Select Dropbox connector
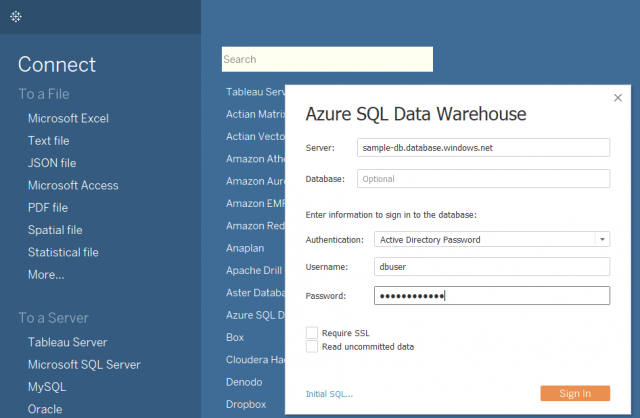Image resolution: width=640 pixels, height=418 pixels. pyautogui.click(x=246, y=405)
